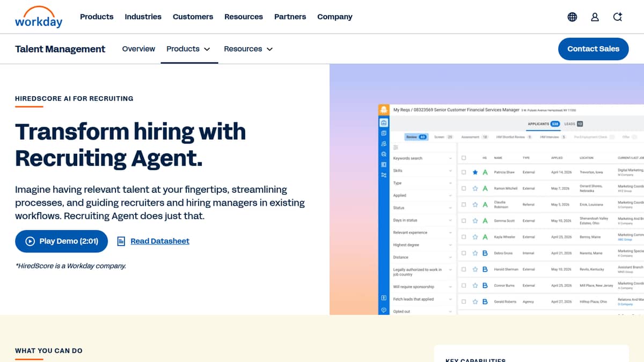
Task: Expand the Days in status filter
Action: 423,220
